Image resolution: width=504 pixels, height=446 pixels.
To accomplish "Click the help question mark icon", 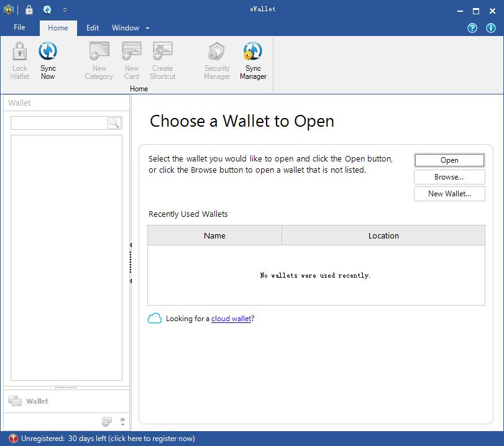I will [472, 28].
